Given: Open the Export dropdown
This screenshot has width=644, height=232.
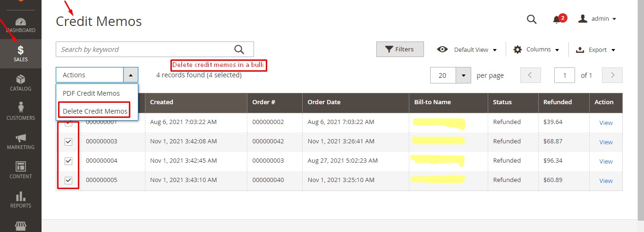Looking at the screenshot, I should click(595, 50).
